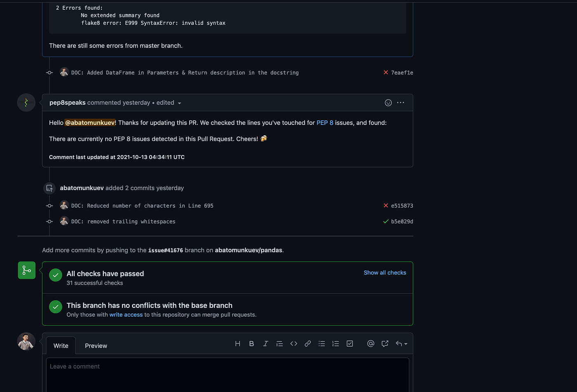This screenshot has width=577, height=392.
Task: Click the red X status on commit e515873
Action: click(x=385, y=205)
